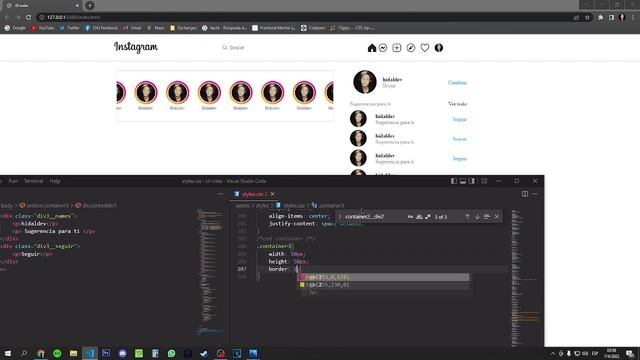This screenshot has height=360, width=640.
Task: Open the Run menu in VS Code
Action: pyautogui.click(x=13, y=181)
